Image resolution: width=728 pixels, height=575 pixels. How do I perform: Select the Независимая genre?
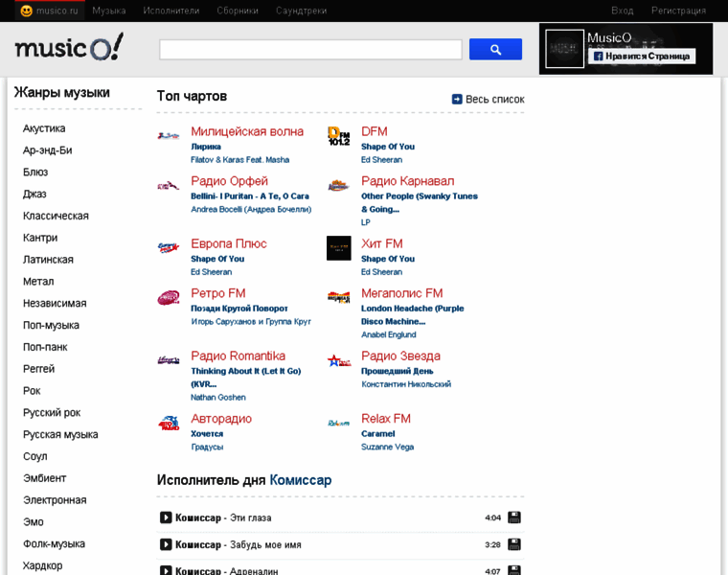pos(55,303)
